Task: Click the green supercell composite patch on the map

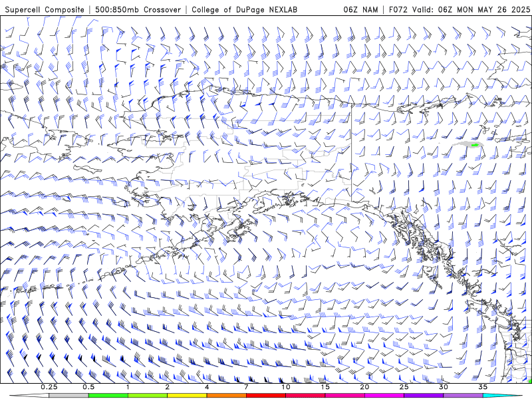Action: coord(475,145)
